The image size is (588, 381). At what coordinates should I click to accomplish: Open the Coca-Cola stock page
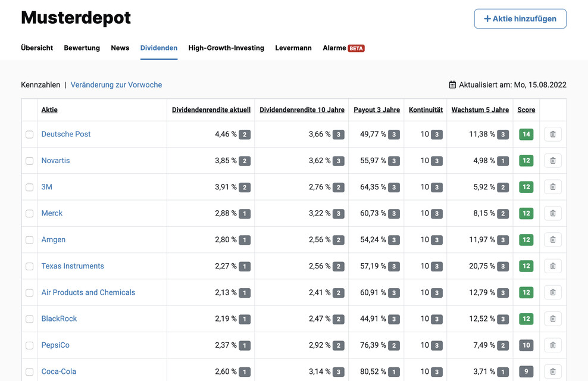tap(58, 371)
